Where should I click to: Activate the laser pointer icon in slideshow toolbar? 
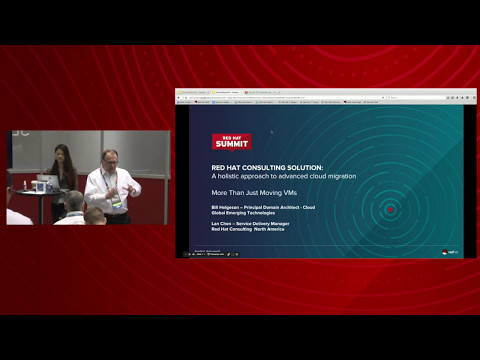pyautogui.click(x=228, y=254)
